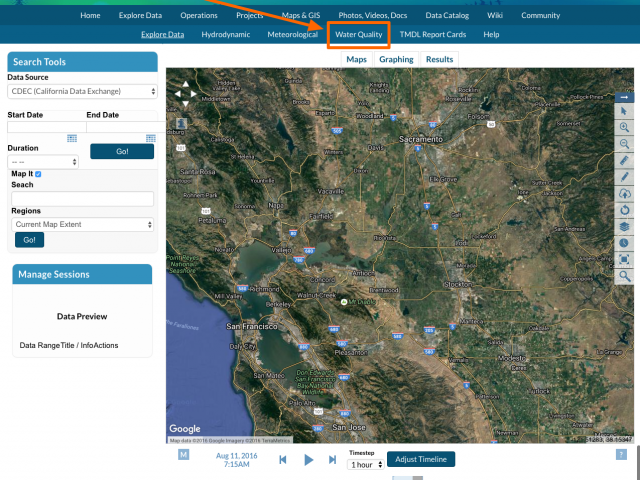Toggle the Map It checkbox
The height and width of the screenshot is (480, 640).
pyautogui.click(x=38, y=174)
